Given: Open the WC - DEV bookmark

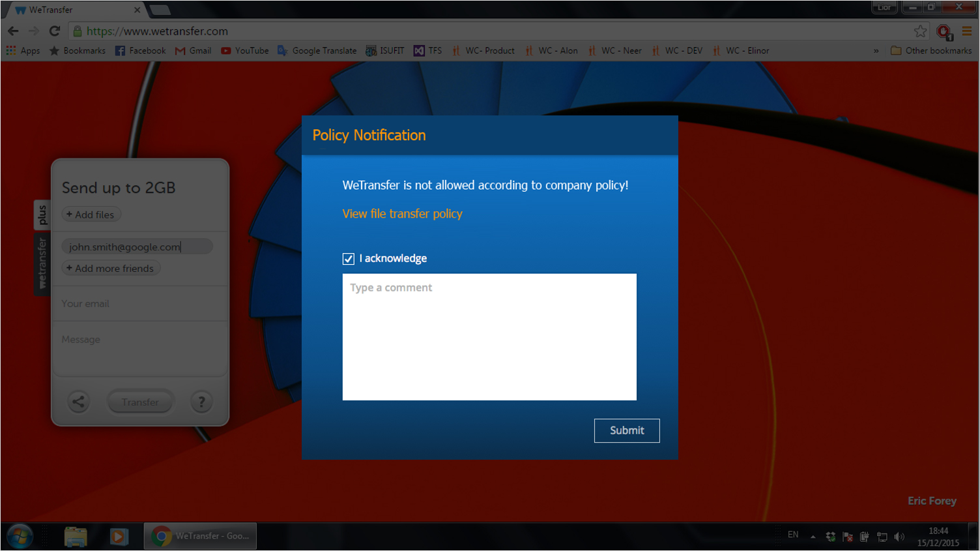Looking at the screenshot, I should pyautogui.click(x=677, y=50).
